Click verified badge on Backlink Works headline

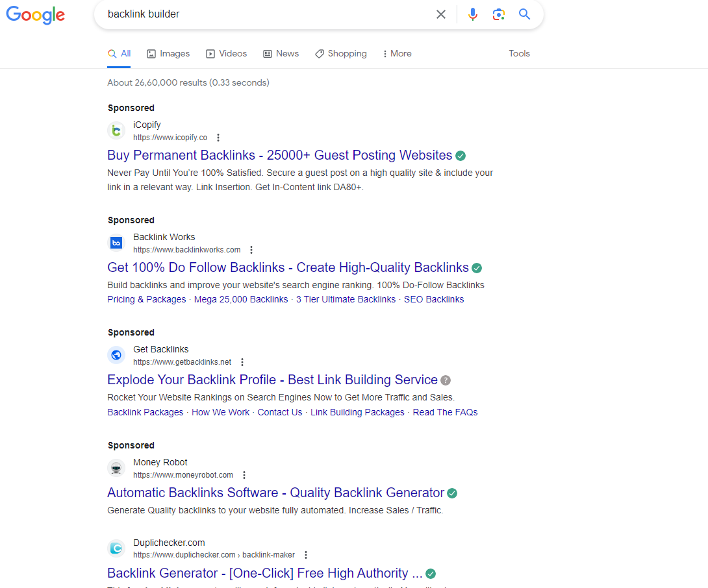pyautogui.click(x=477, y=268)
